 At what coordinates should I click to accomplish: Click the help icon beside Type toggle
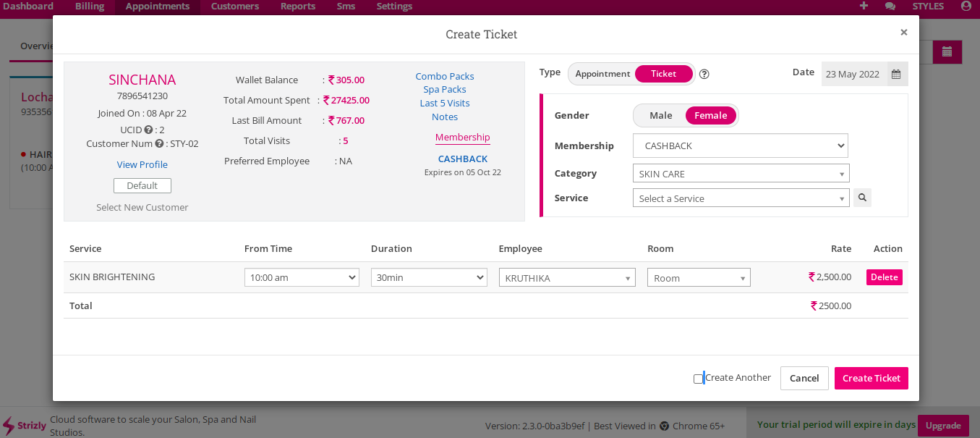point(704,74)
